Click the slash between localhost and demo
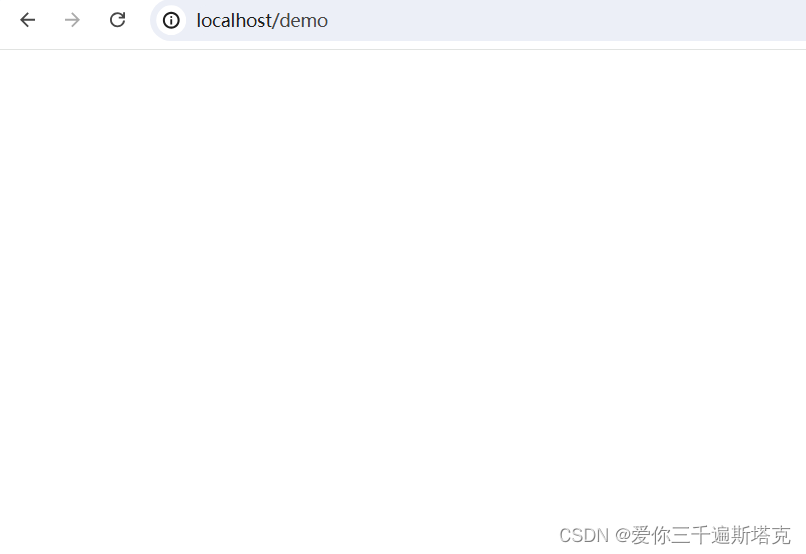Viewport: 806px width, 554px height. (x=276, y=21)
